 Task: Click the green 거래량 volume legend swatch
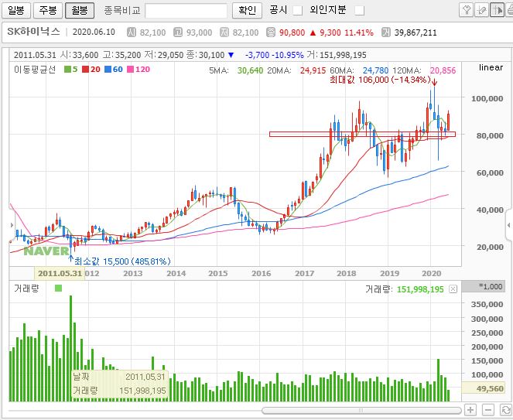58,289
